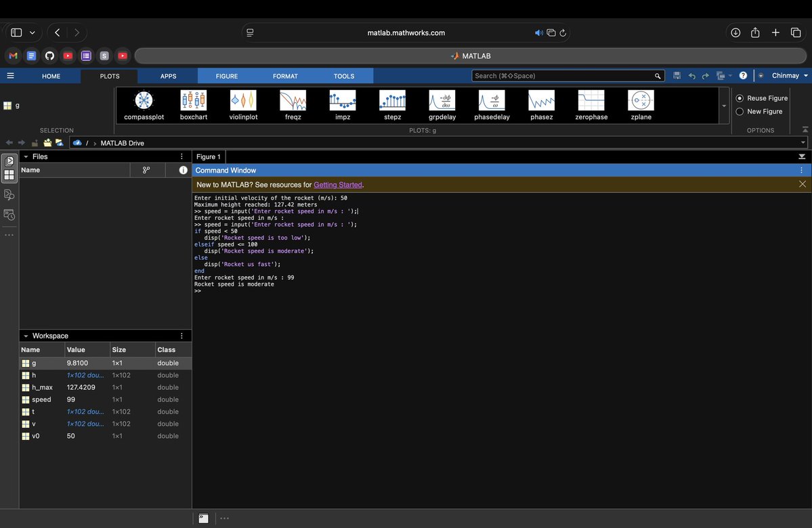Select workspace variable h_max
Image resolution: width=812 pixels, height=528 pixels.
click(105, 387)
